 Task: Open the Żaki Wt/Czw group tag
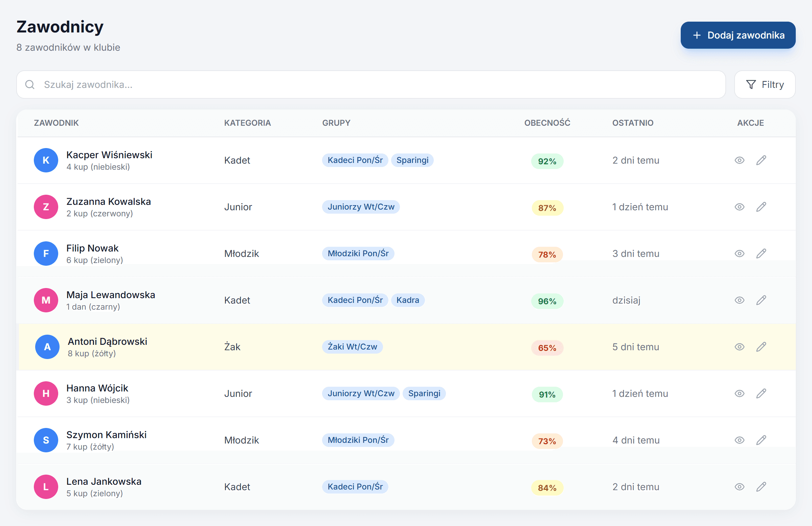pos(353,347)
